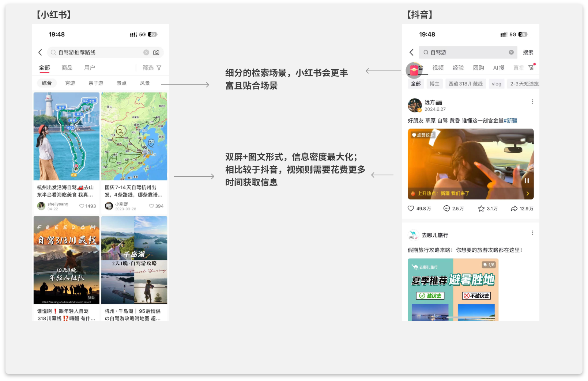Select the 穷游 filter chip
Image resolution: width=588 pixels, height=381 pixels.
pyautogui.click(x=70, y=83)
